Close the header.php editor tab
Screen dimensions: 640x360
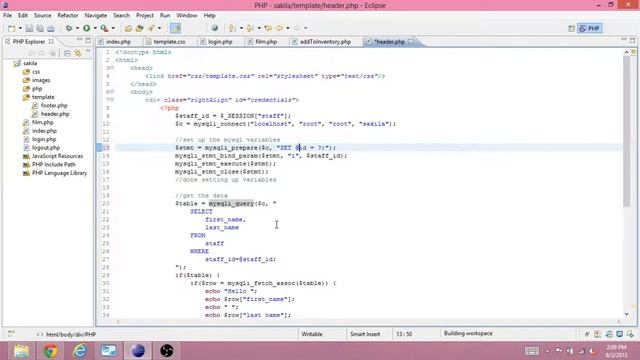(x=411, y=42)
